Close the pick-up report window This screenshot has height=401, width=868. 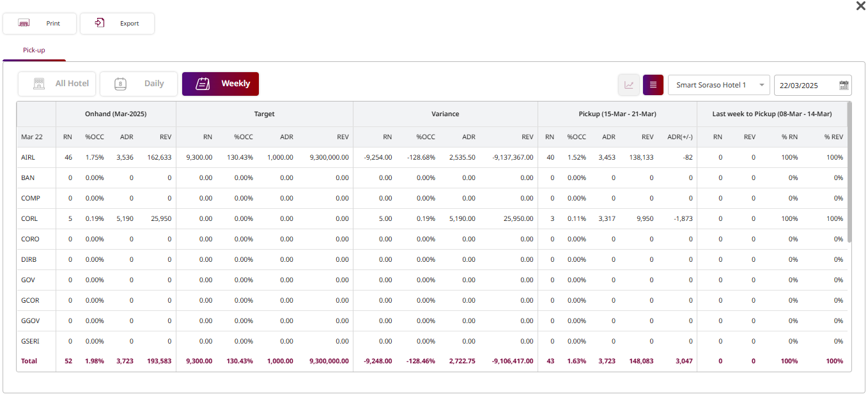click(860, 6)
